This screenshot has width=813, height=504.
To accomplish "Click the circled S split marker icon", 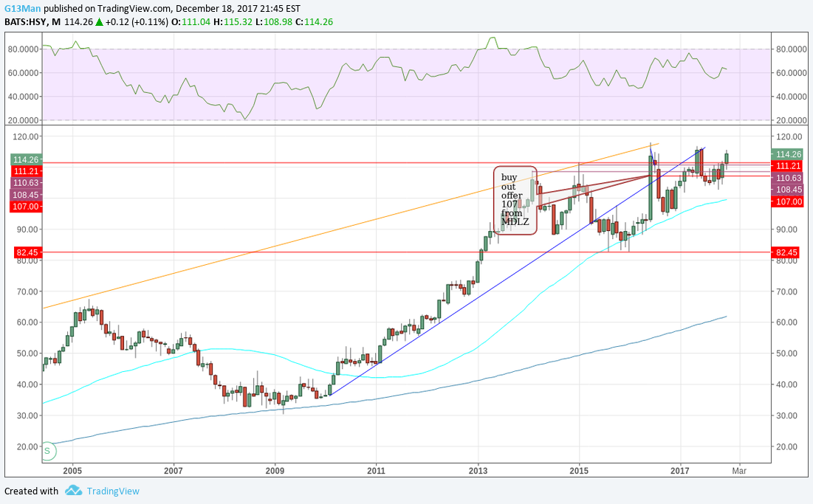I will tap(47, 451).
